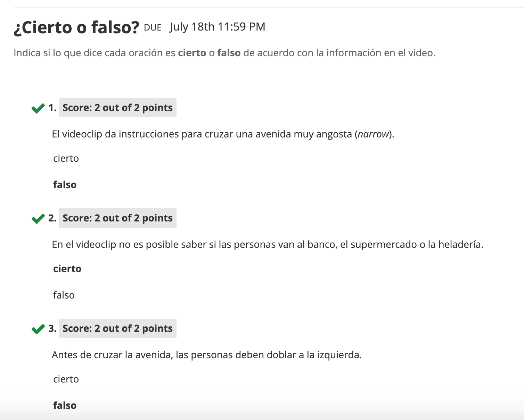Click the green checkmark beside question 3
The image size is (524, 420).
[38, 329]
